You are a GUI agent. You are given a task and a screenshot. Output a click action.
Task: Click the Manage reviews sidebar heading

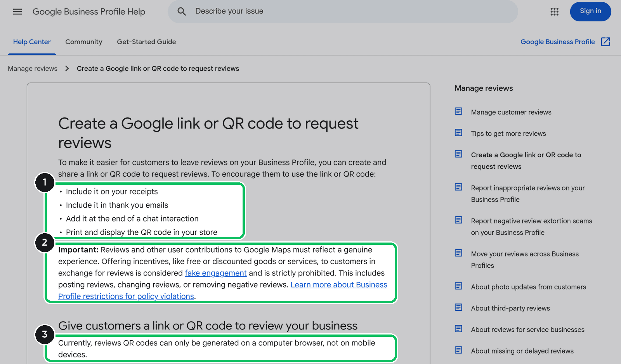pos(484,88)
